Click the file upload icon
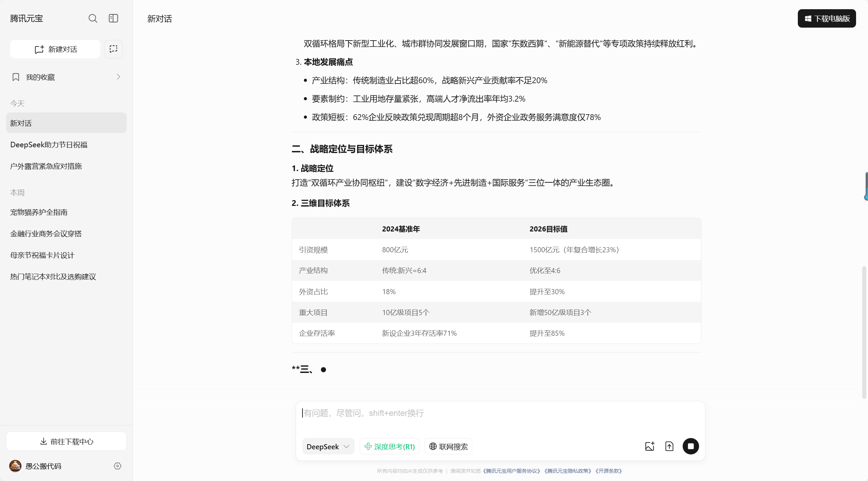The height and width of the screenshot is (481, 868). [669, 446]
